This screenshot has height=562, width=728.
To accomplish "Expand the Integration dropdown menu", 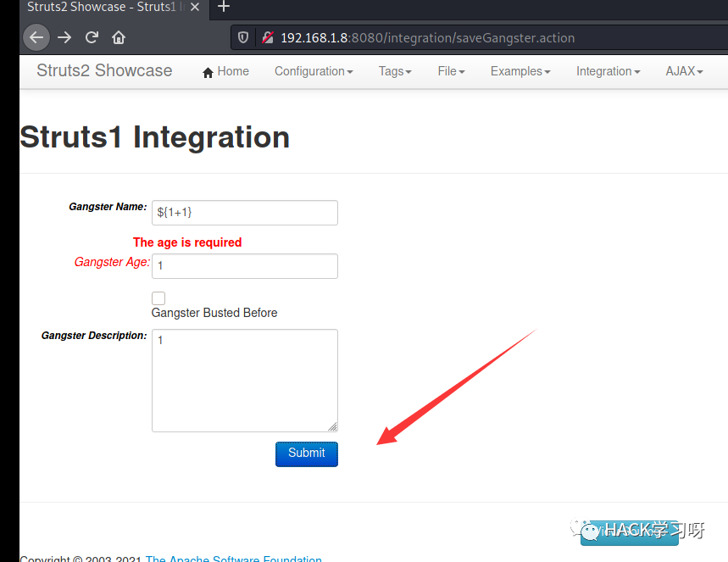I will [609, 71].
